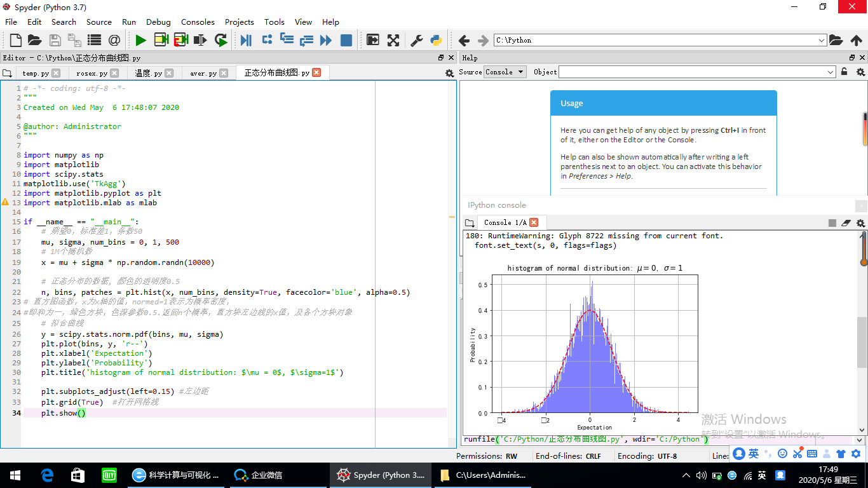Open Preferences with the wrench icon

coord(416,41)
